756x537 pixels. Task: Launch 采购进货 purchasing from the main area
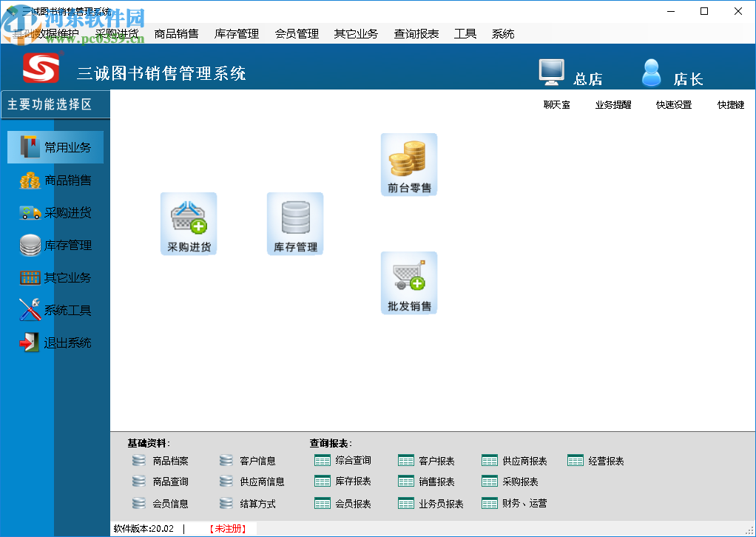coord(188,223)
